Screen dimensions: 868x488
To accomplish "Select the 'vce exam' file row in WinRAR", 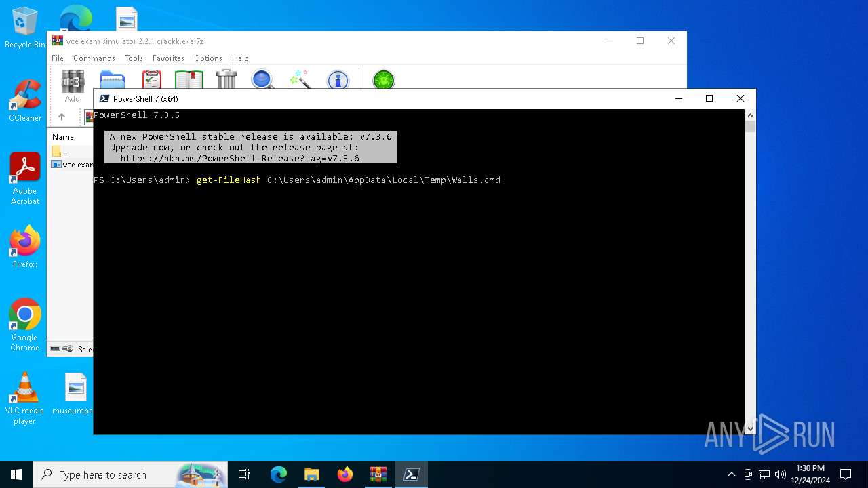I will (x=71, y=165).
